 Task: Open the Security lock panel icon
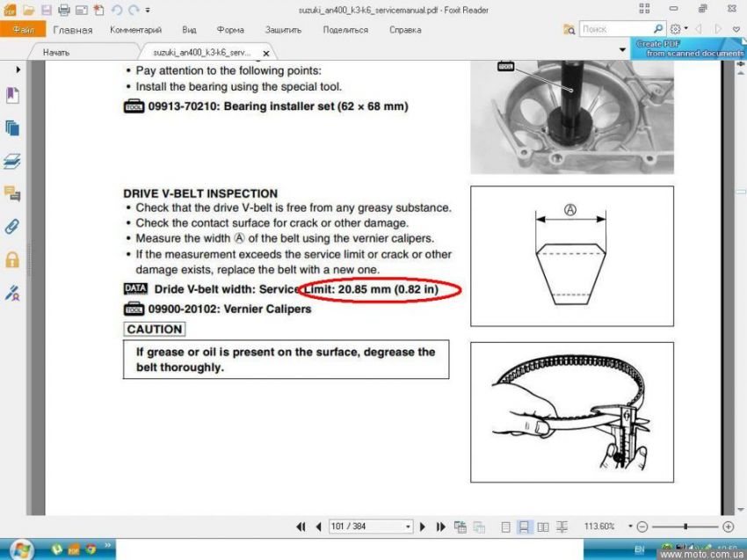(12, 259)
